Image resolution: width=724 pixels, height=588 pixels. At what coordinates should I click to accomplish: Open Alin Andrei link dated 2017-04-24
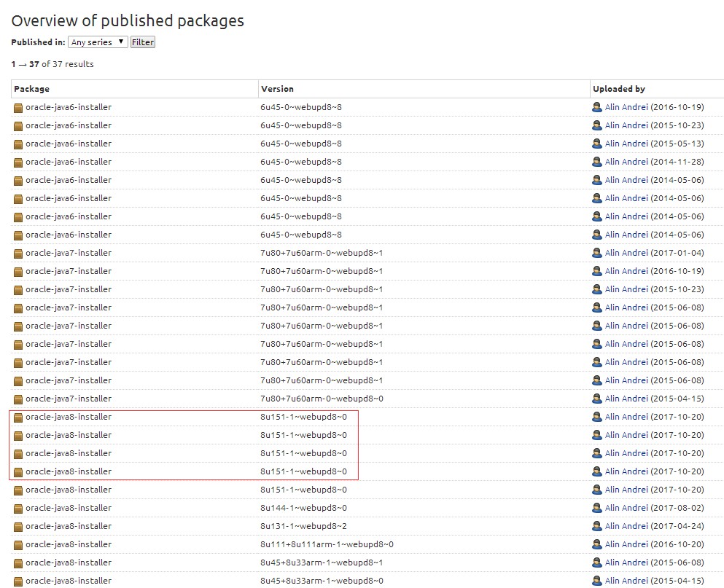(x=626, y=526)
